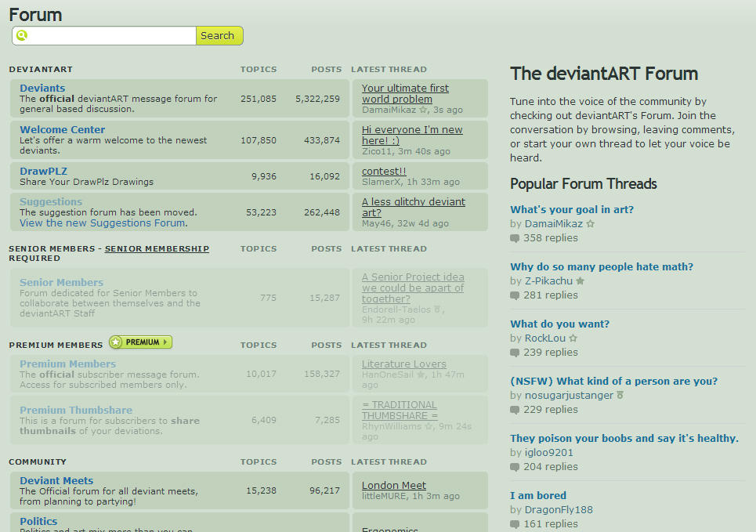Click the comment bubble icon by 358 replies
Image resolution: width=756 pixels, height=532 pixels.
click(x=515, y=238)
